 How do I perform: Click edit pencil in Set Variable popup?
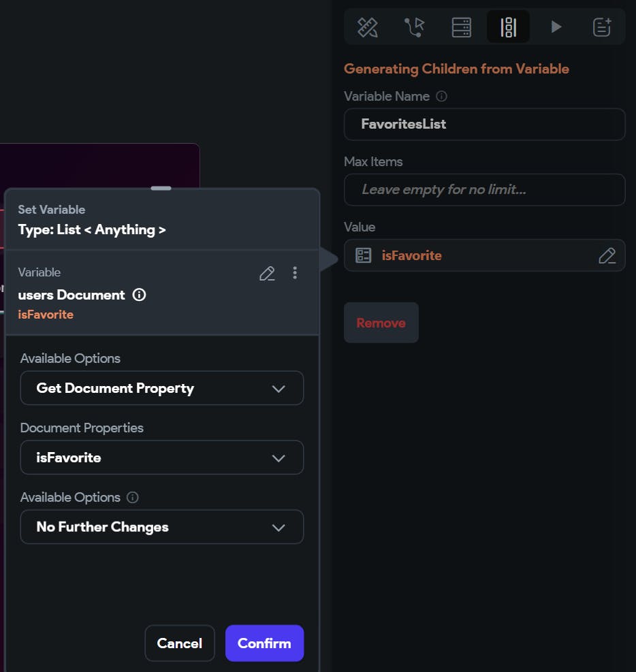point(267,273)
